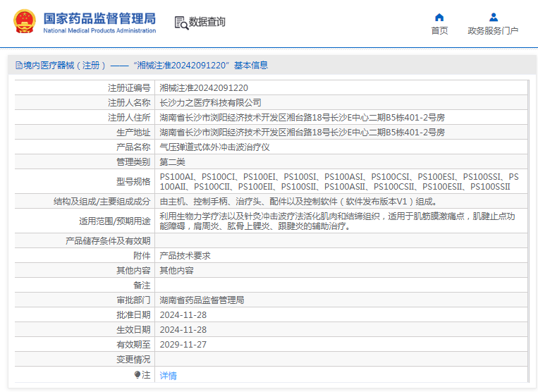Image resolution: width=538 pixels, height=392 pixels.
Task: Click the document icon before 境内医疗器械
Action: [19, 65]
